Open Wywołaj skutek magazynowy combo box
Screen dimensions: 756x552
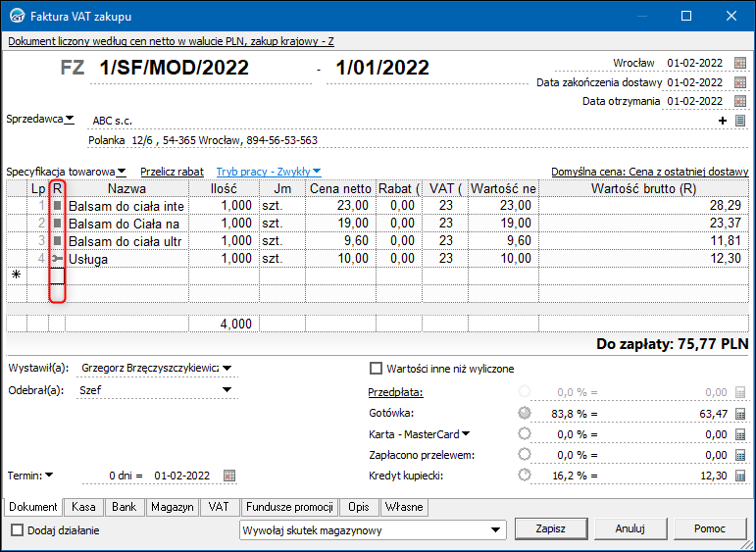coord(373,529)
